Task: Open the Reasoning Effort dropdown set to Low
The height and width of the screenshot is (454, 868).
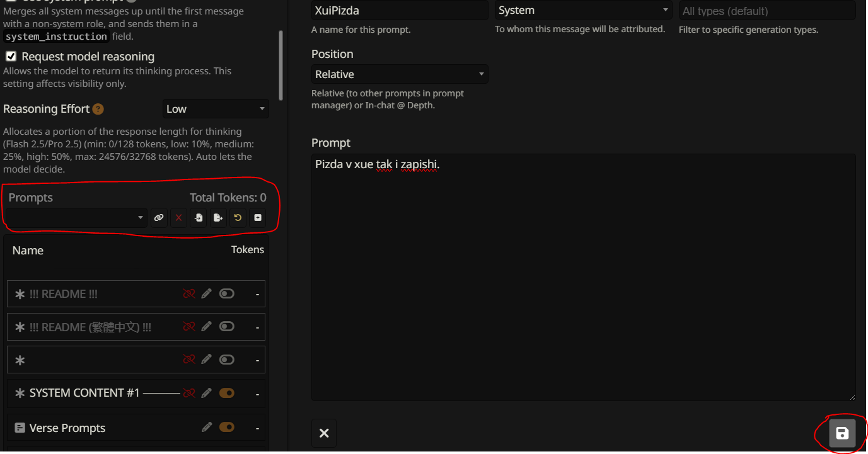Action: tap(216, 109)
